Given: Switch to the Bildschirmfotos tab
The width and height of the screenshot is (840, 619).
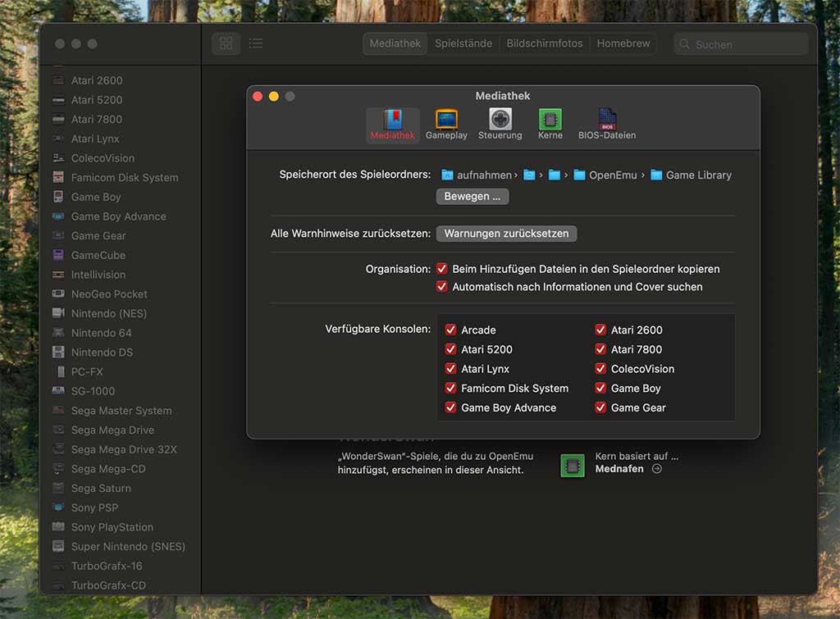Looking at the screenshot, I should [545, 43].
